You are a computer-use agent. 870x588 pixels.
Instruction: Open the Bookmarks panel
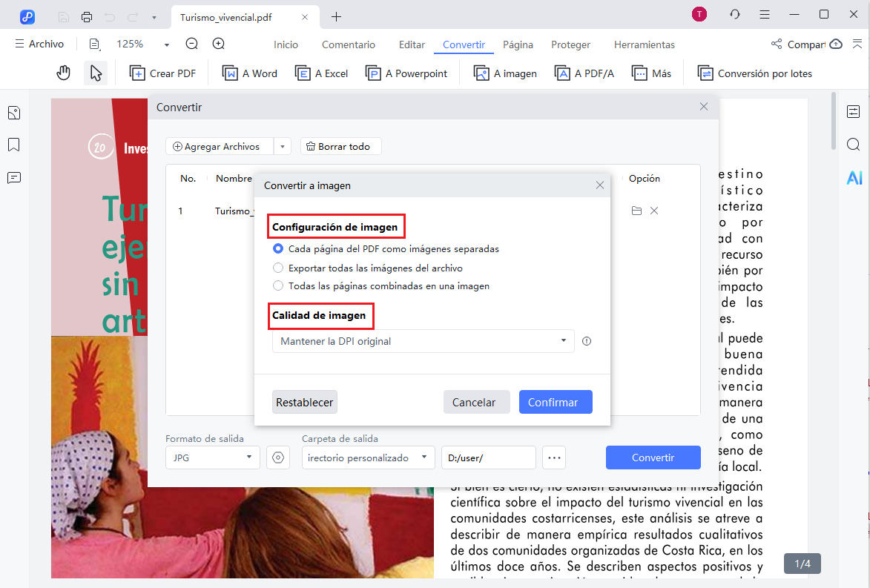[13, 145]
